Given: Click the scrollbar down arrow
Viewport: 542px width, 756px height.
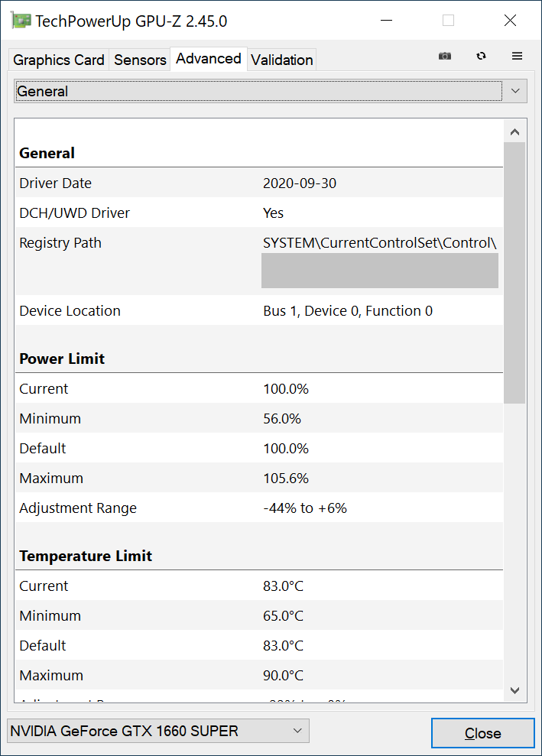Looking at the screenshot, I should point(514,690).
